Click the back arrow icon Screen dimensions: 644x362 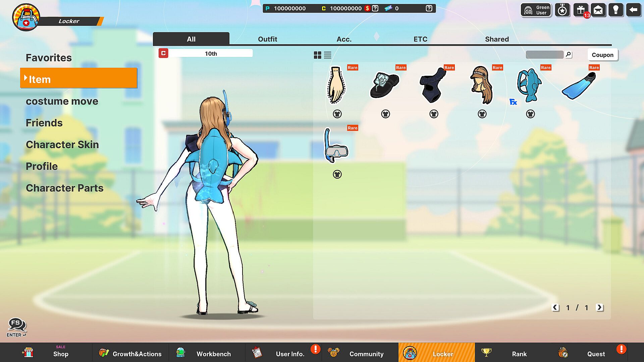tap(633, 10)
